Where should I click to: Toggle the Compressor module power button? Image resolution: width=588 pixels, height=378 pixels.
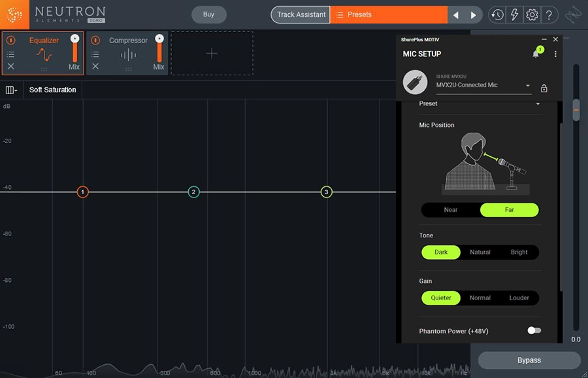click(x=95, y=40)
